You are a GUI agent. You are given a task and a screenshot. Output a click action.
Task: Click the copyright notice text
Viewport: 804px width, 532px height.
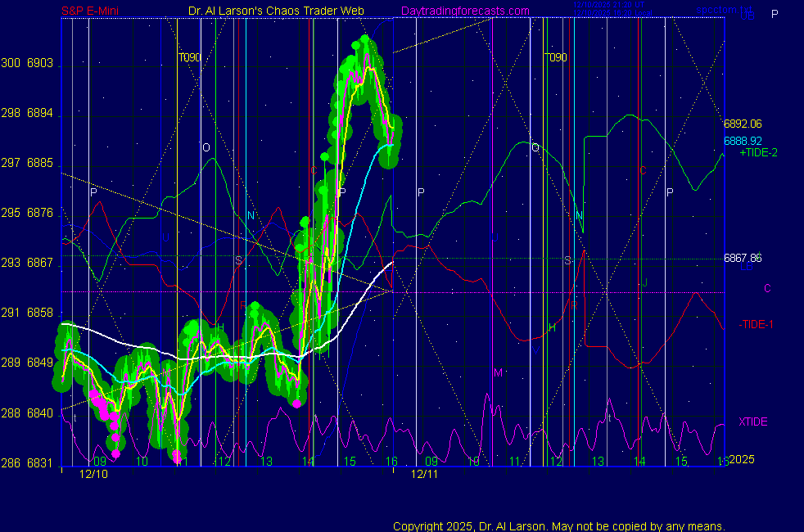coord(558,526)
